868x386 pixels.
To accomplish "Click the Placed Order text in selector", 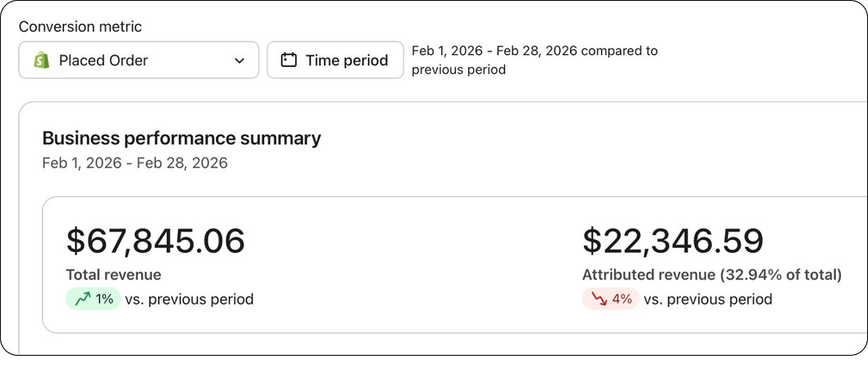I will click(x=104, y=61).
